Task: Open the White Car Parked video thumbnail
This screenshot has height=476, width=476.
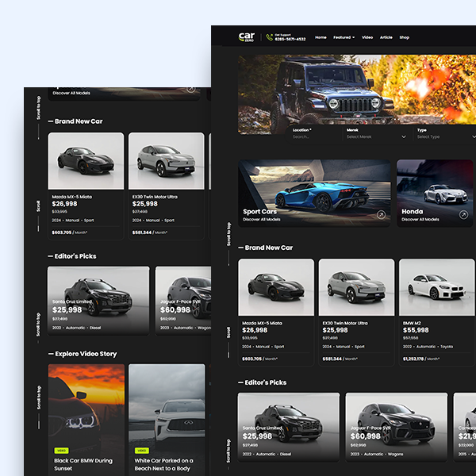Action: tap(167, 420)
